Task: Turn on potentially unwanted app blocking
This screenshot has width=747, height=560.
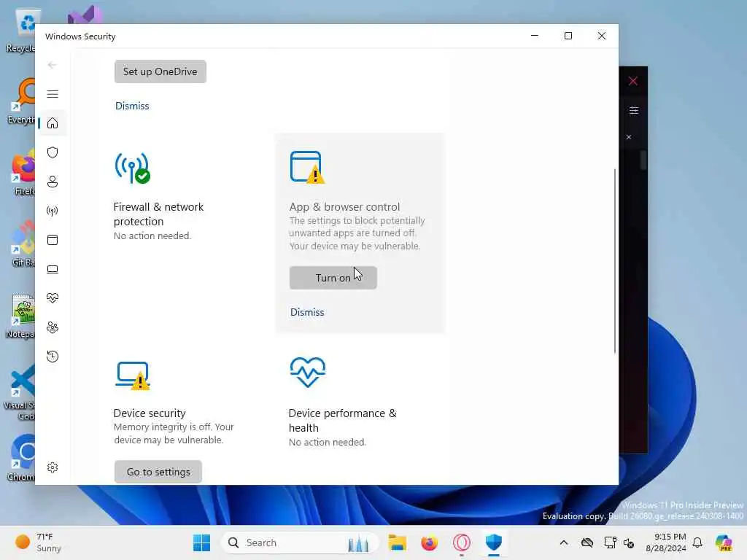Action: point(333,278)
